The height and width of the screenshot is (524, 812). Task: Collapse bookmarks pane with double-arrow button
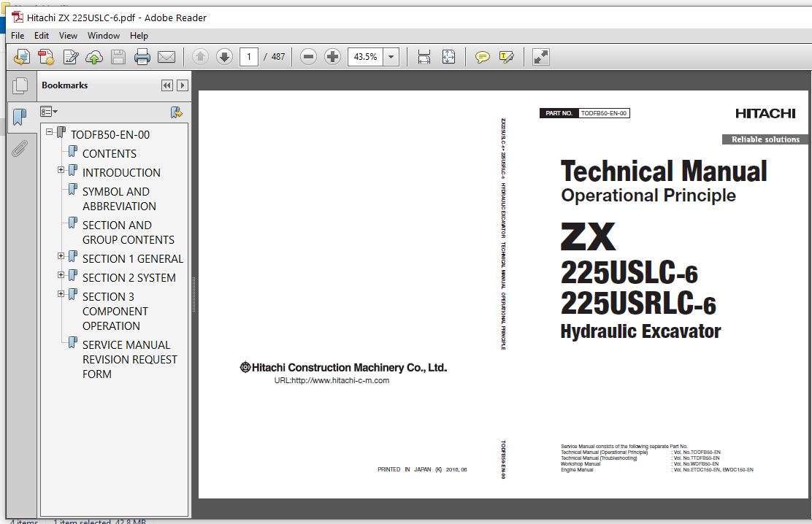pyautogui.click(x=166, y=85)
